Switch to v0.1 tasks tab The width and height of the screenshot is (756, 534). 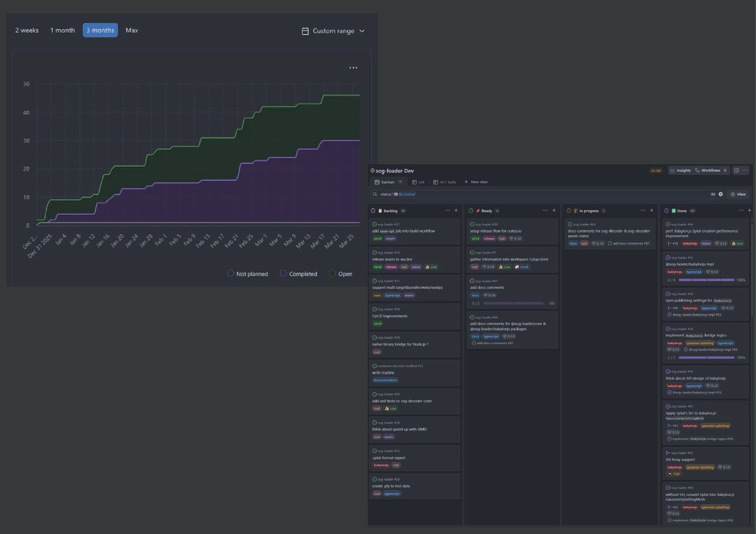(445, 182)
